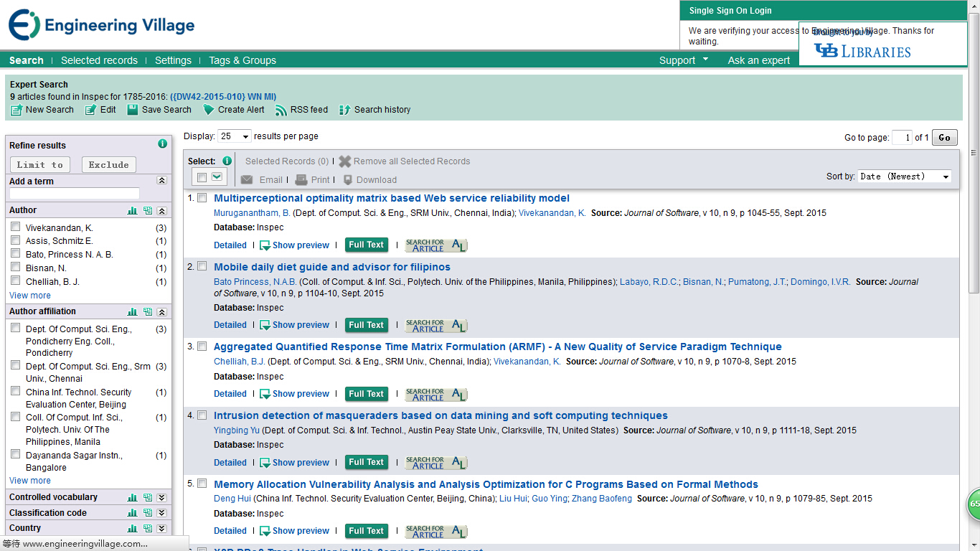Open the Select all options dropdown arrow

pyautogui.click(x=217, y=177)
